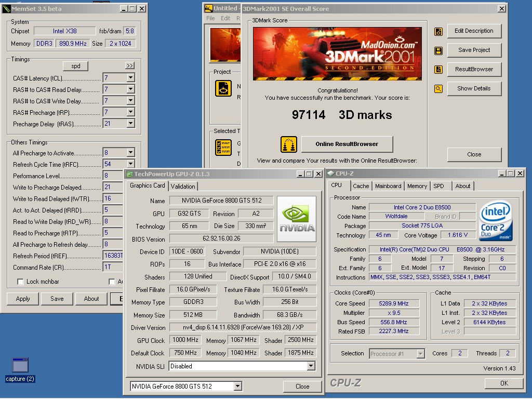Click the Edit Description button
Screen dimensions: 532x399
[x=474, y=31]
